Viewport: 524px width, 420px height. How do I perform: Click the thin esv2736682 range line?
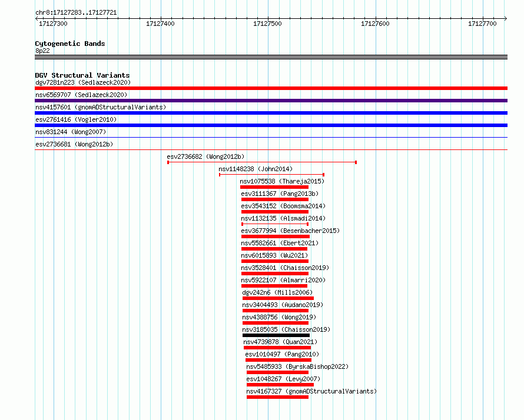(262, 162)
